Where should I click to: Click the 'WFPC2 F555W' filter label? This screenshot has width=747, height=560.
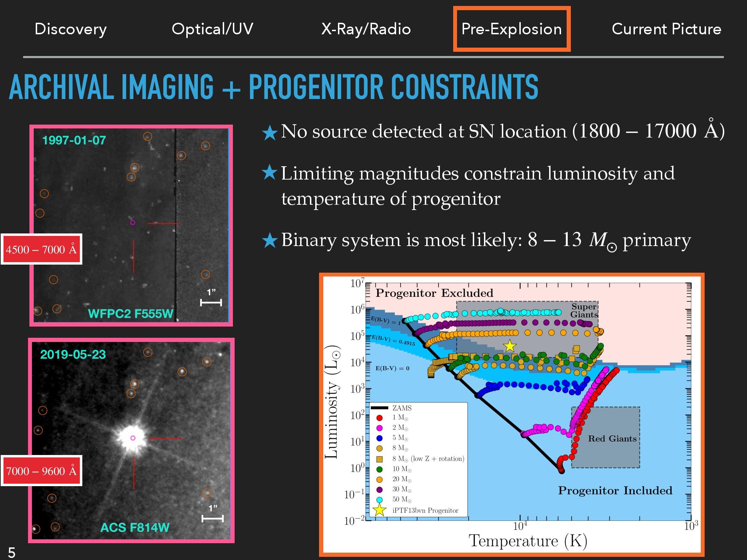coord(130,313)
